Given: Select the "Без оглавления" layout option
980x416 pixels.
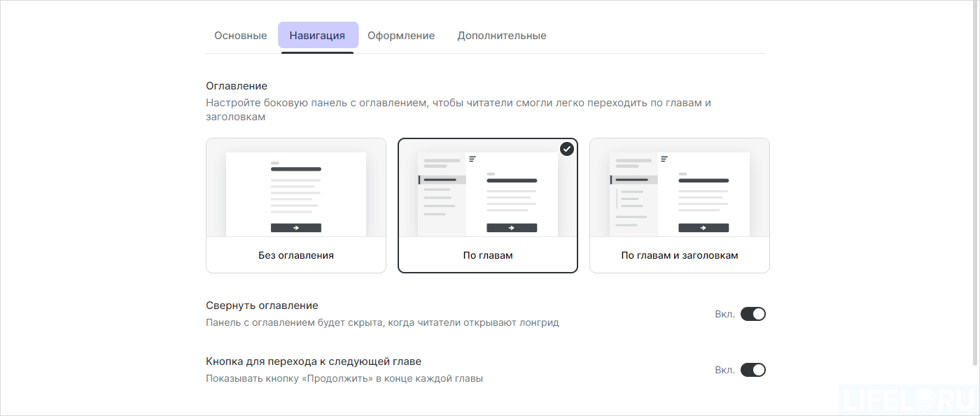Looking at the screenshot, I should coord(296,205).
